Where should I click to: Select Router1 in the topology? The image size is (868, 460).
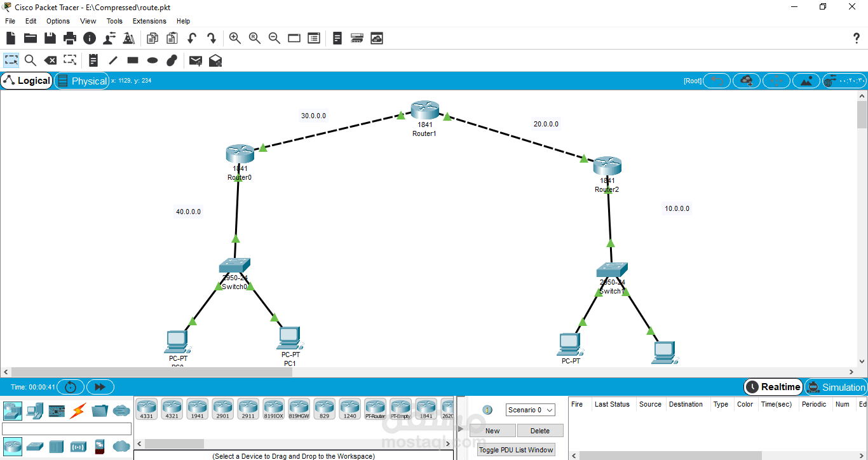click(x=424, y=110)
